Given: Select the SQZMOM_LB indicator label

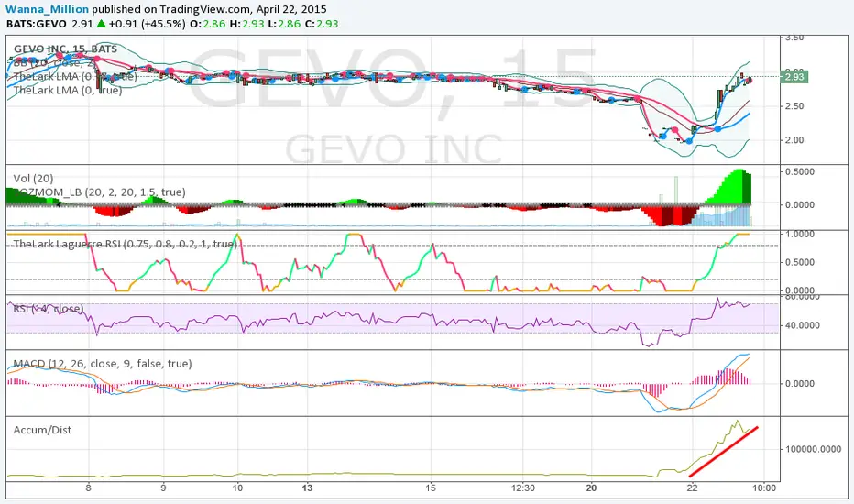Looking at the screenshot, I should pyautogui.click(x=99, y=192).
